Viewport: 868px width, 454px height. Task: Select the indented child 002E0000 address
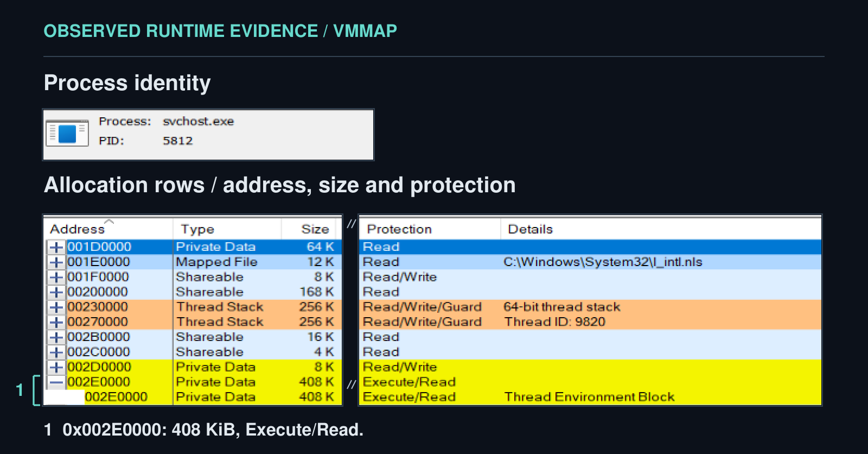(x=116, y=397)
